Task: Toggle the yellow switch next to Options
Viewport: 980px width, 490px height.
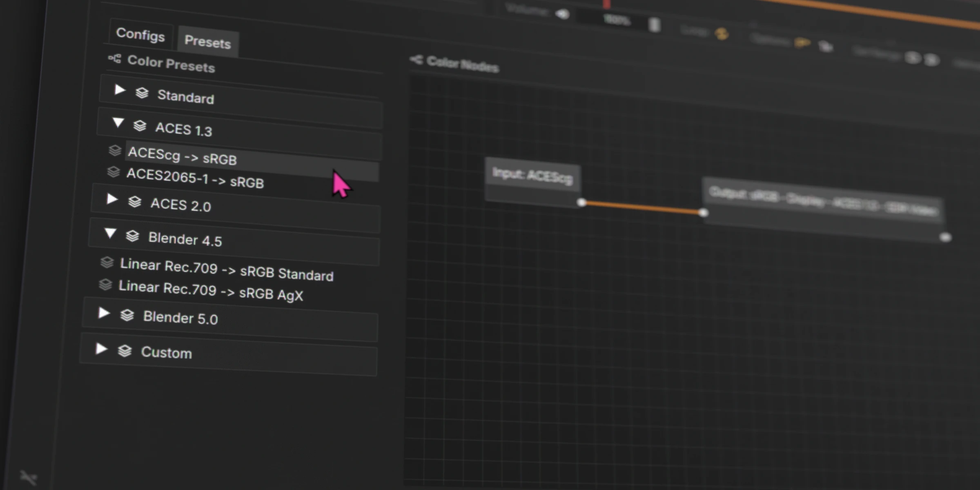Action: coord(802,42)
